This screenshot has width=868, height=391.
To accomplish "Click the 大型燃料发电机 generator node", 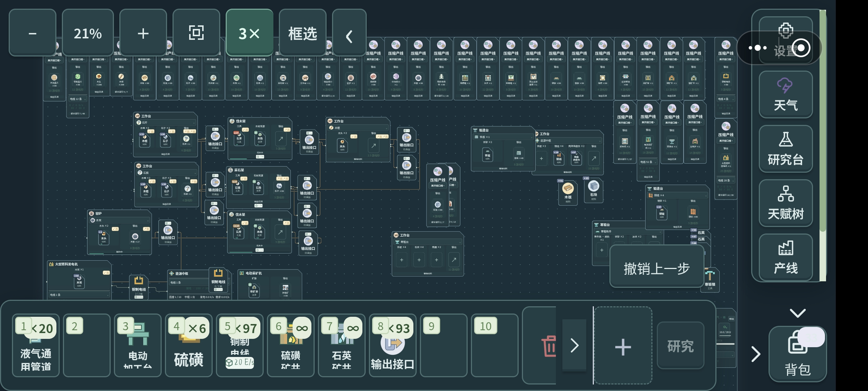I will 79,280.
